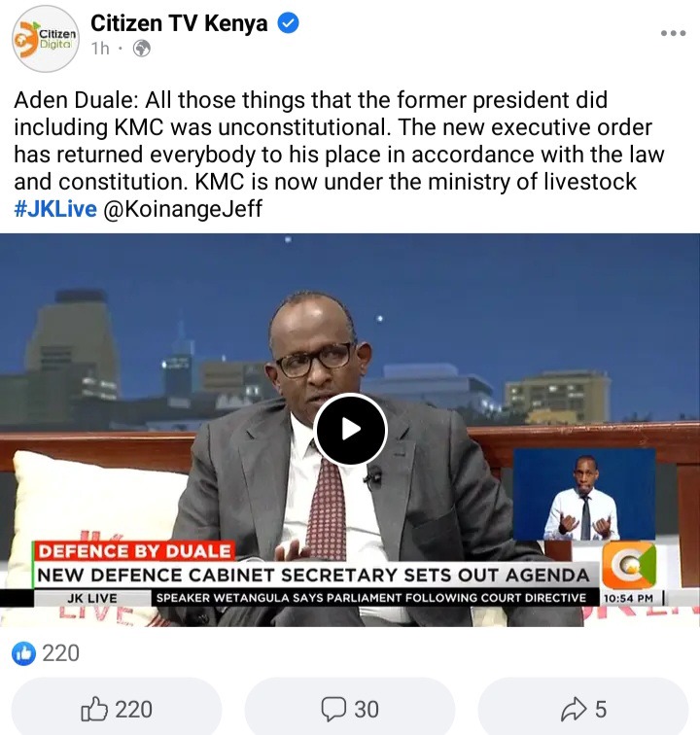Click the thumbs-up outline icon

tap(94, 709)
